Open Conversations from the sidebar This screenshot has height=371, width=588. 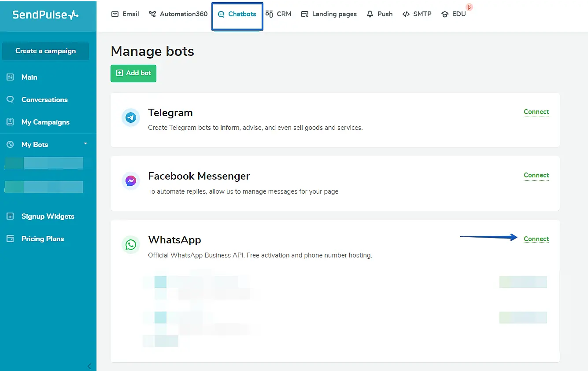pyautogui.click(x=44, y=99)
